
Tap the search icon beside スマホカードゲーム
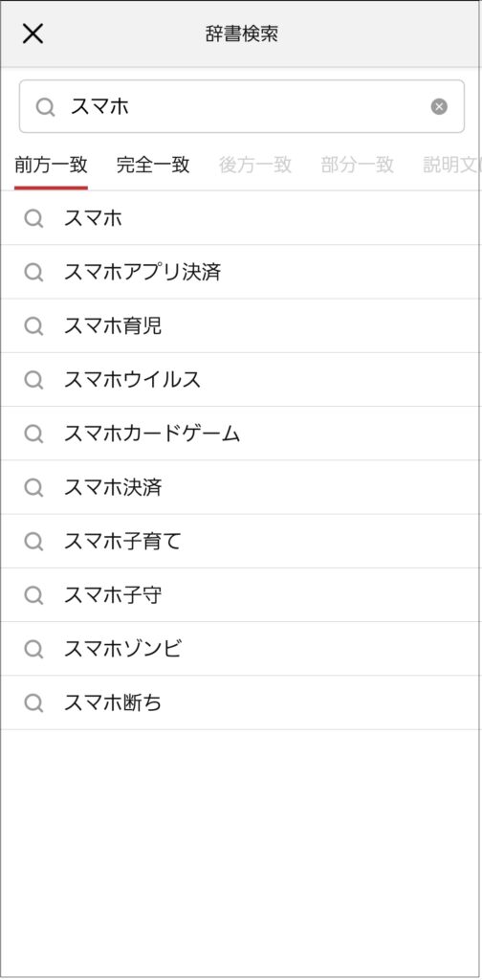33,434
